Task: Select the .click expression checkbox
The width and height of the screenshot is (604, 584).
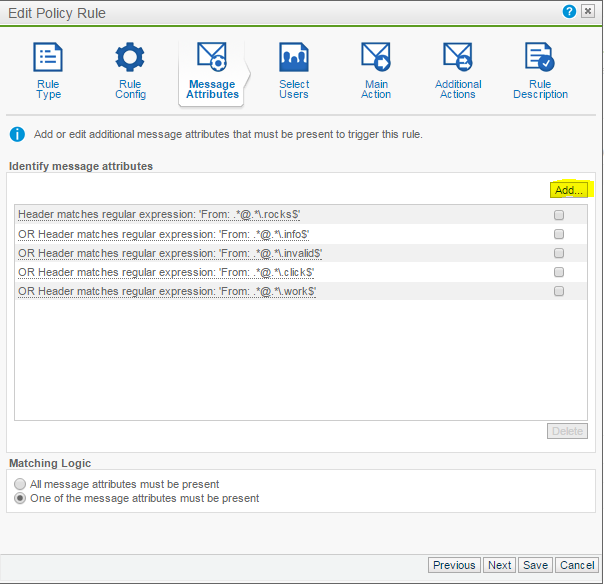Action: [559, 272]
